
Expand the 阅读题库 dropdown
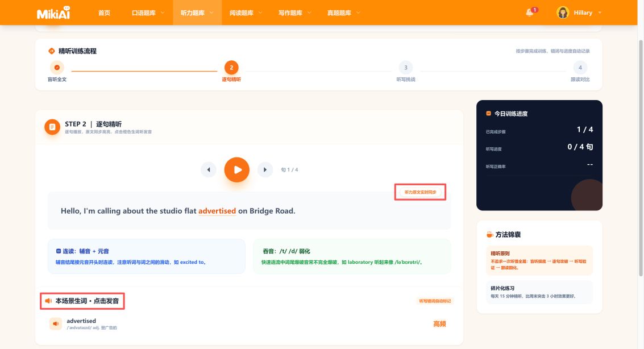click(246, 13)
